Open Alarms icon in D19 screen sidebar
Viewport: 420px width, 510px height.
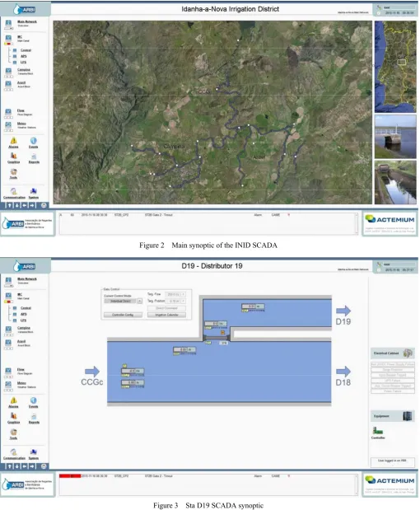coord(14,400)
